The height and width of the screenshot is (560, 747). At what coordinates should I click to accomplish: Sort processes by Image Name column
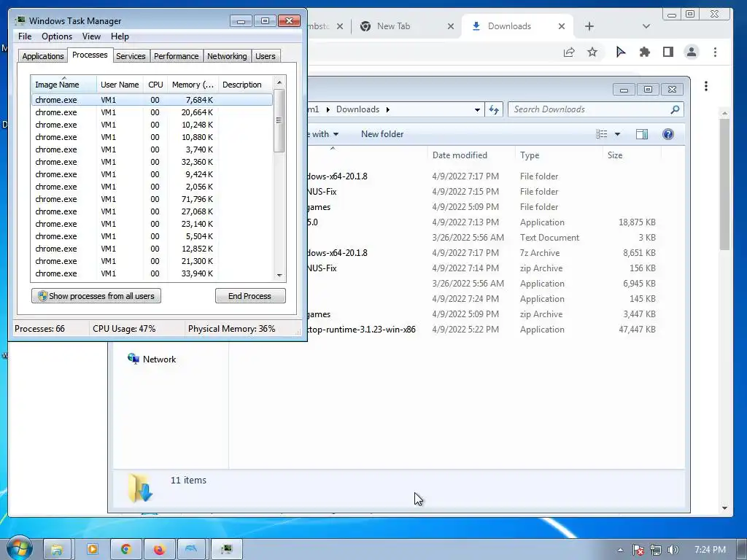[x=64, y=85]
